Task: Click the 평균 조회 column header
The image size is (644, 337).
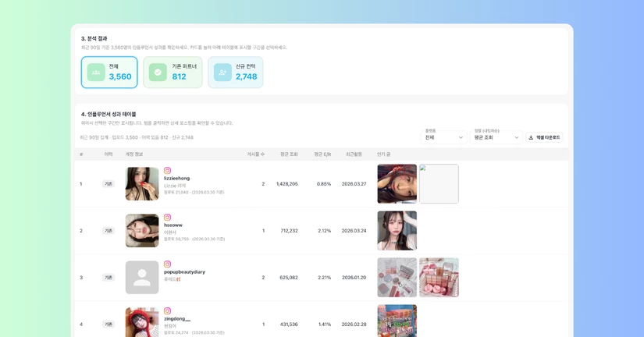Action: 289,154
